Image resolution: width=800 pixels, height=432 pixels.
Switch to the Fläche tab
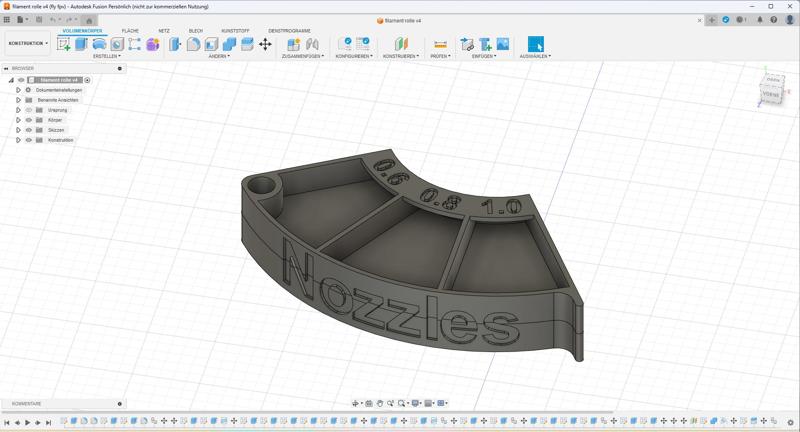[130, 31]
